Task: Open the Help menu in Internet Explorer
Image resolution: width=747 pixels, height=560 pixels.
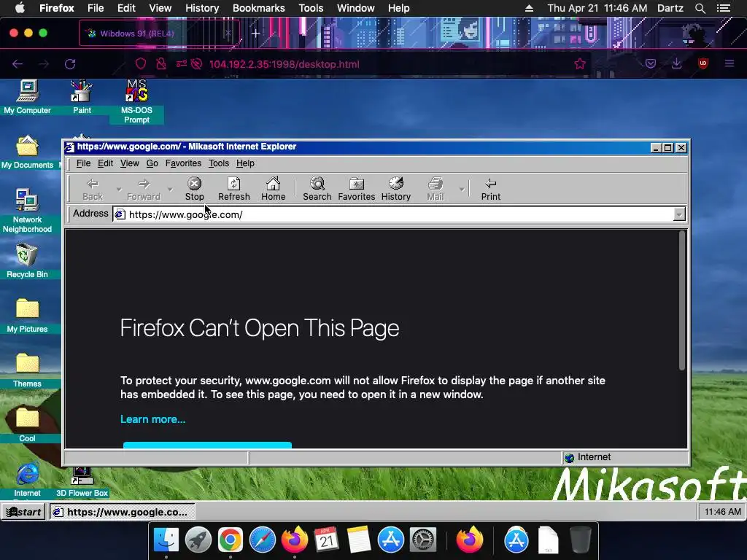Action: pyautogui.click(x=245, y=163)
